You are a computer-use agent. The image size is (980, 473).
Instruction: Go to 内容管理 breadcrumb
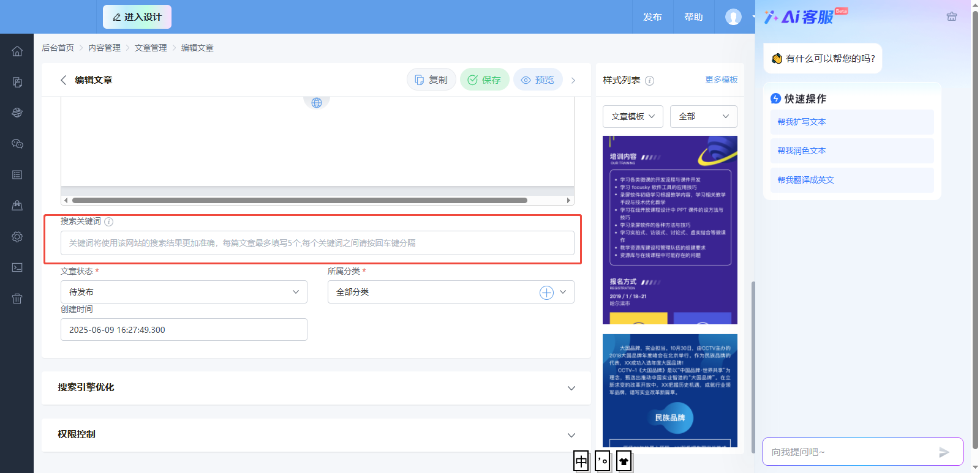coord(104,48)
